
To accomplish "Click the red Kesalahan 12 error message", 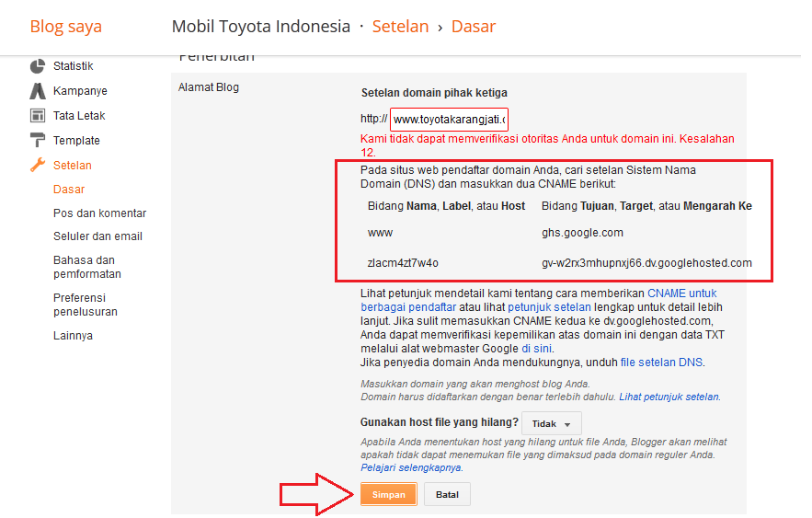I will pyautogui.click(x=547, y=145).
